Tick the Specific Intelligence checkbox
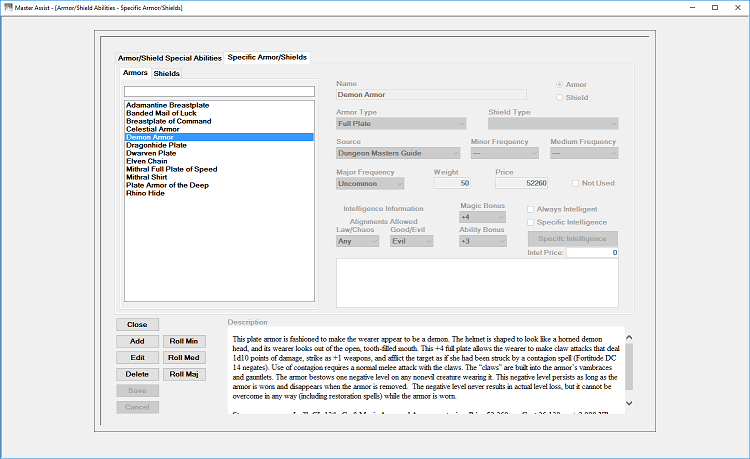 click(530, 222)
